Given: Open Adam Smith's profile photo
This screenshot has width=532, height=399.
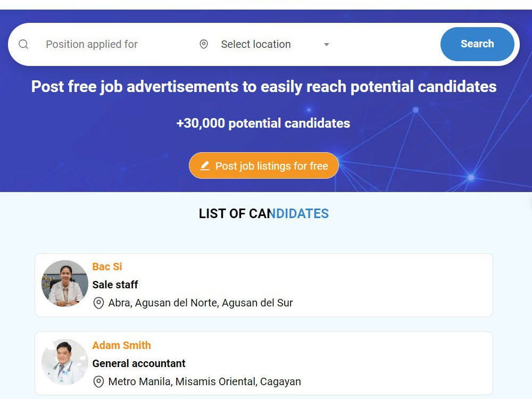Looking at the screenshot, I should [x=65, y=362].
